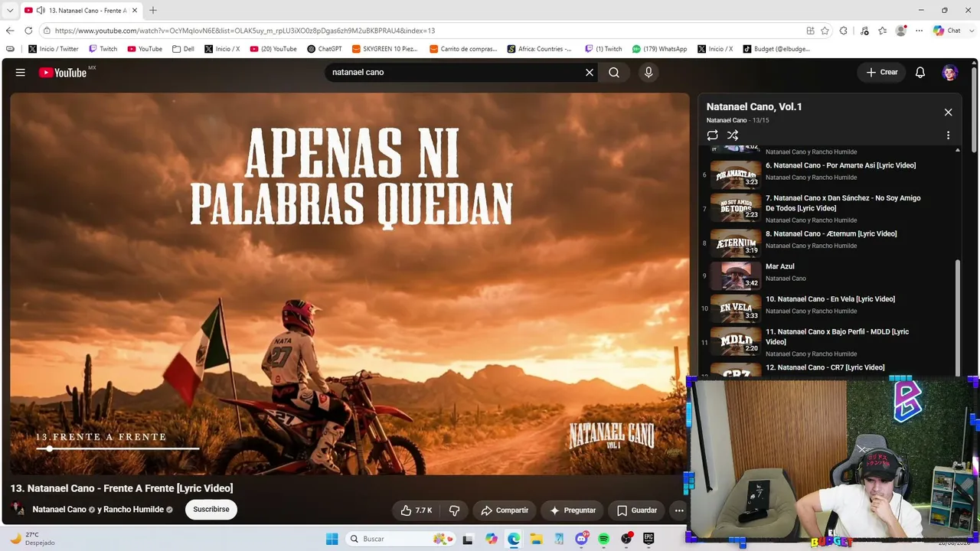Close the Natanael Cano, Vol.1 playlist panel
This screenshot has width=980, height=551.
[948, 112]
